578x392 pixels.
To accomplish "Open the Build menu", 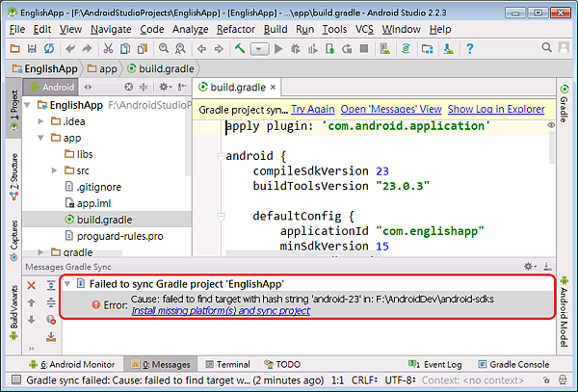I will point(276,29).
